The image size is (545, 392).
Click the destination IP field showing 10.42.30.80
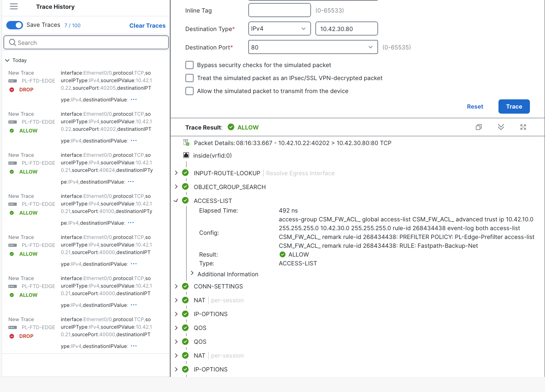pyautogui.click(x=347, y=29)
